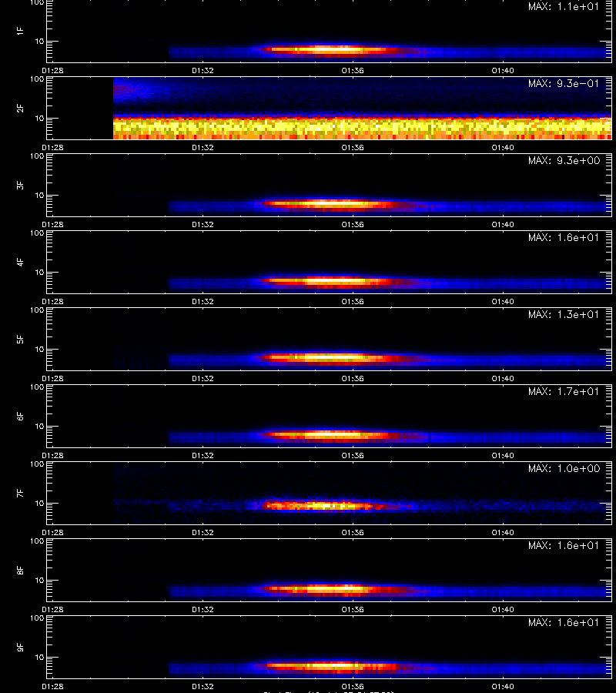Click the 01:40 time label under panel 9F
The width and height of the screenshot is (616, 693).
click(x=503, y=686)
